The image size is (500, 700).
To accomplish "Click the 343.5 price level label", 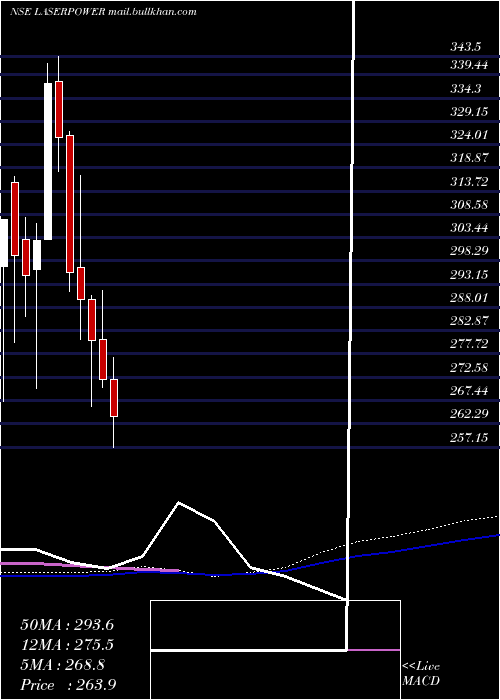I will [465, 47].
